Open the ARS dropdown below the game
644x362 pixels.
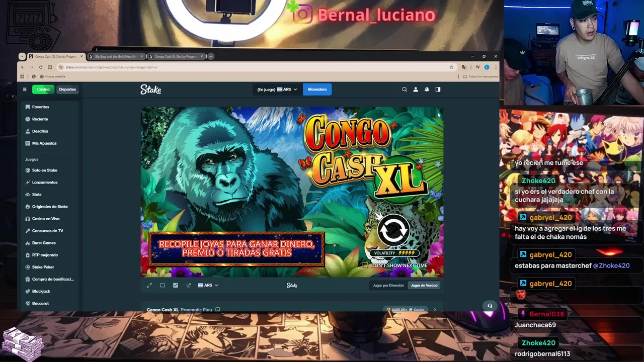tap(208, 285)
